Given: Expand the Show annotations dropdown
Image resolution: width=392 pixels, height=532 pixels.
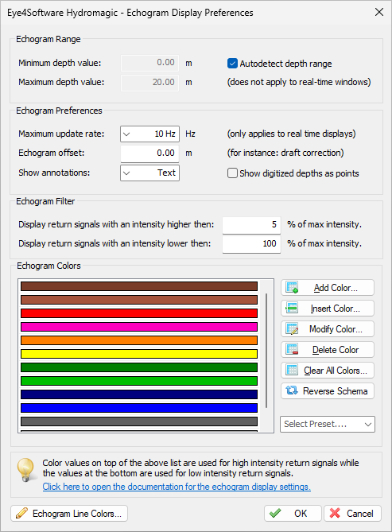Looking at the screenshot, I should (x=149, y=173).
